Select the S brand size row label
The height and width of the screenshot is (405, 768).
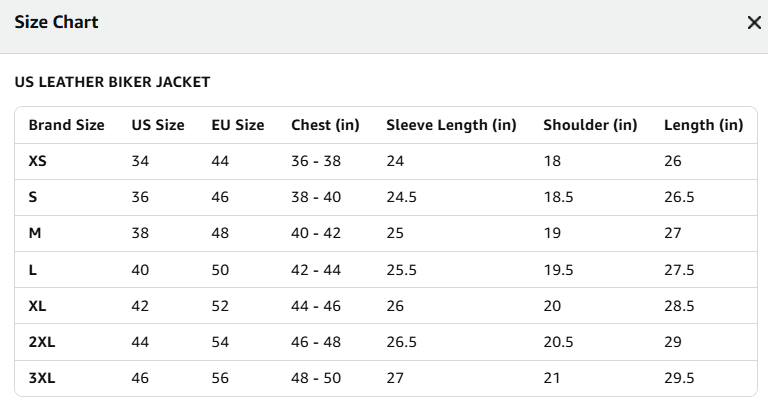coord(33,197)
